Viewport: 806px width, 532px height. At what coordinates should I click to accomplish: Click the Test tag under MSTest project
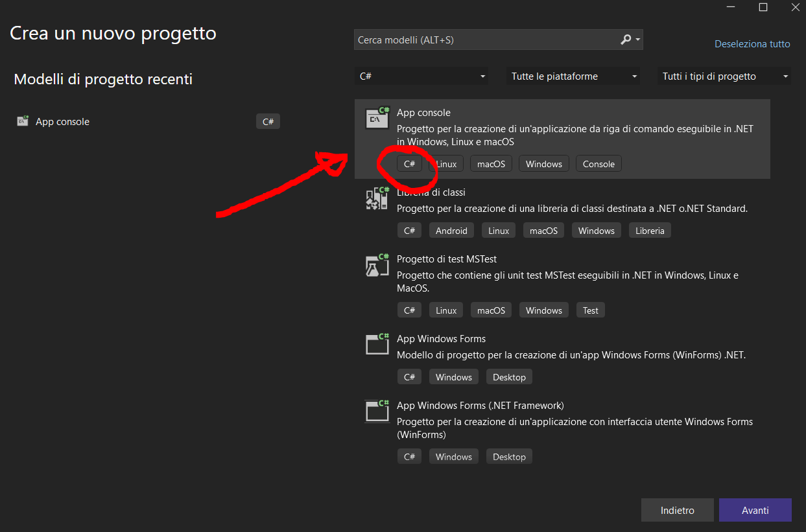(590, 310)
